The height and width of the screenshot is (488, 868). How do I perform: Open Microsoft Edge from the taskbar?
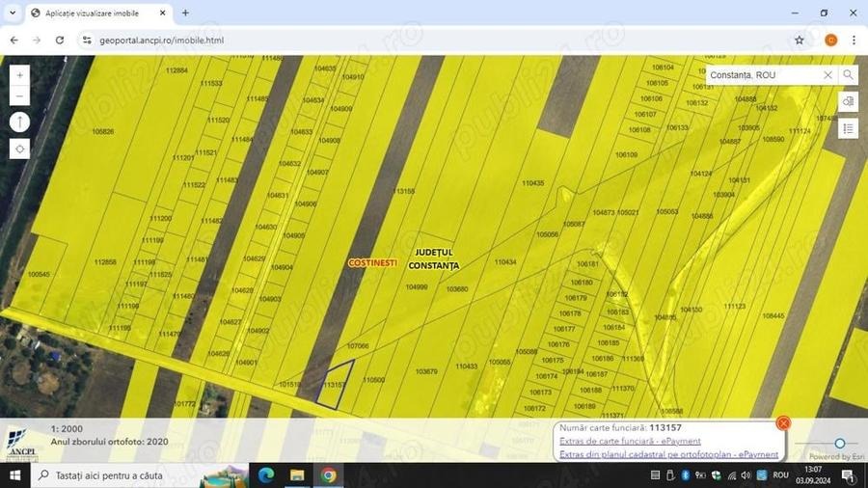click(266, 475)
